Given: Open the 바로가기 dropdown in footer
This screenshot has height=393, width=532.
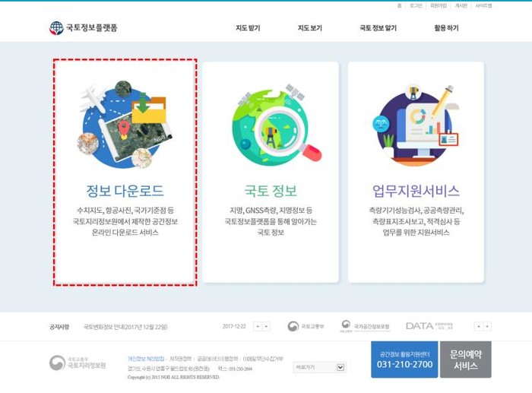Looking at the screenshot, I should point(319,367).
